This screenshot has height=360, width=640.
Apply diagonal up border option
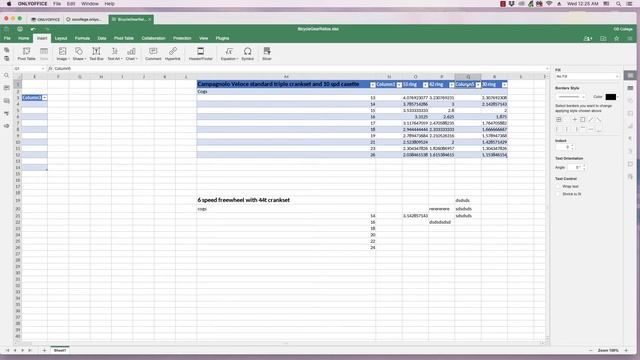(591, 120)
